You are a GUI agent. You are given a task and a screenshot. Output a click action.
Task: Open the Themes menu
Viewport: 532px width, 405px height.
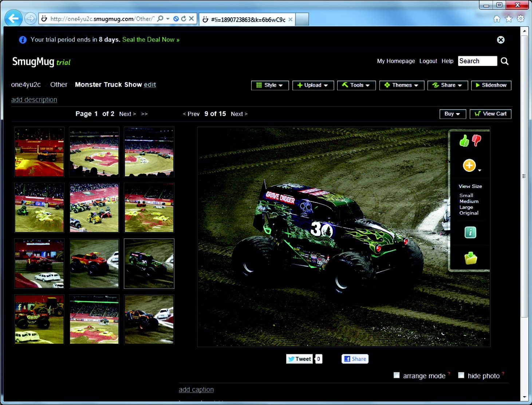pos(402,85)
